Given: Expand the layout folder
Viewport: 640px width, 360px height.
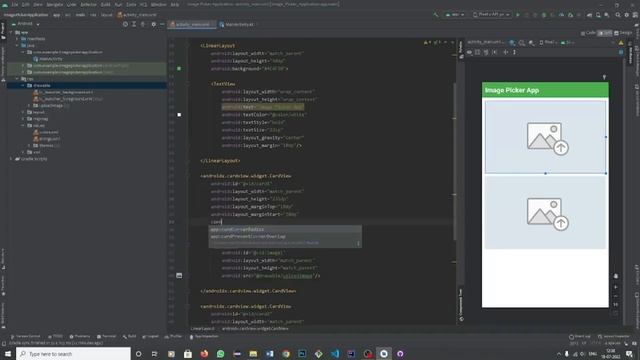Looking at the screenshot, I should (23, 112).
